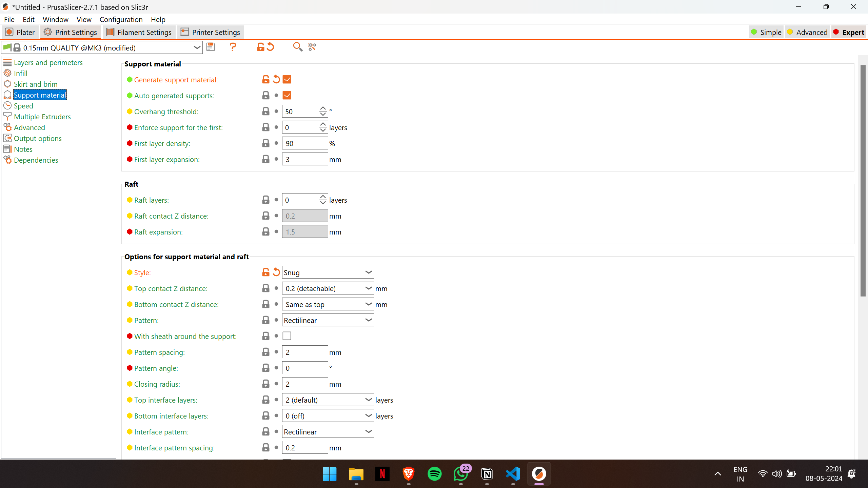Viewport: 868px width, 488px height.
Task: Increase the Overhang threshold with the up arrow
Action: (323, 108)
